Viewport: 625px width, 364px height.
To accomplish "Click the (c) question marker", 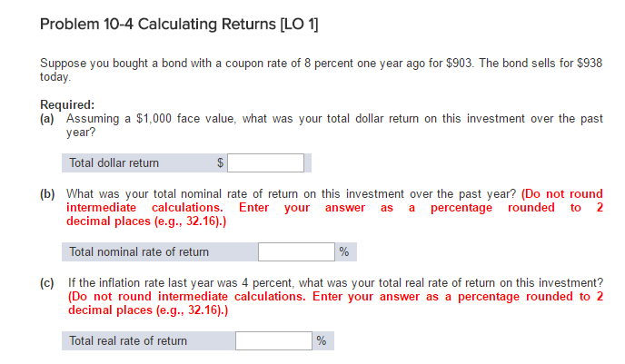I will [x=46, y=283].
